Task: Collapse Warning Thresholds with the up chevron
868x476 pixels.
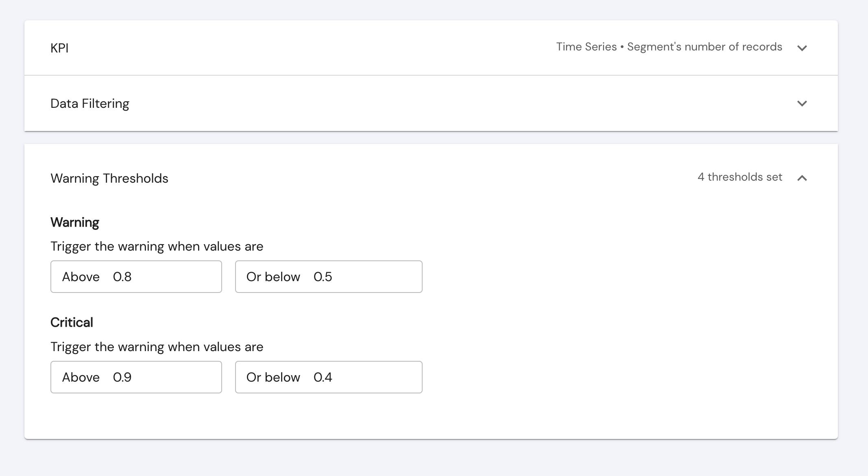Action: coord(802,178)
